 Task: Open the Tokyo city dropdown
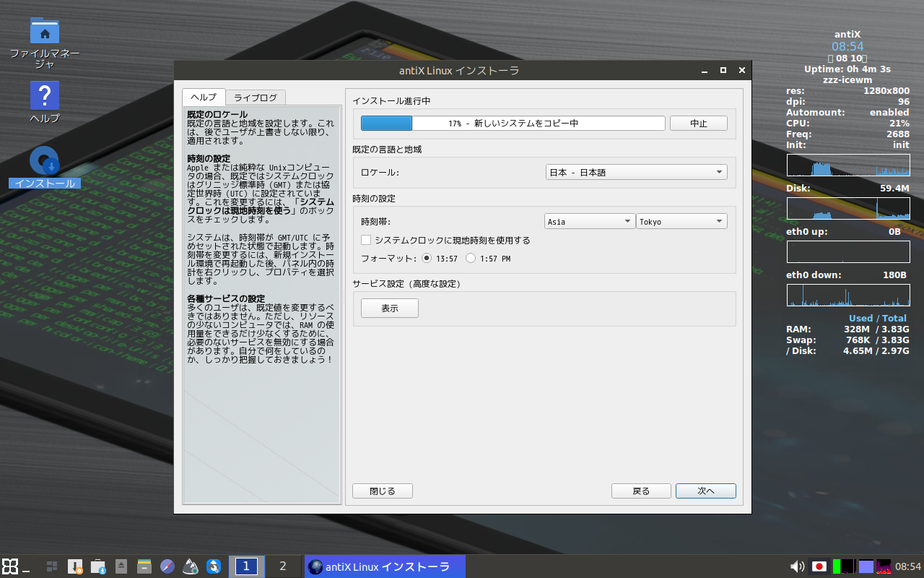point(681,222)
